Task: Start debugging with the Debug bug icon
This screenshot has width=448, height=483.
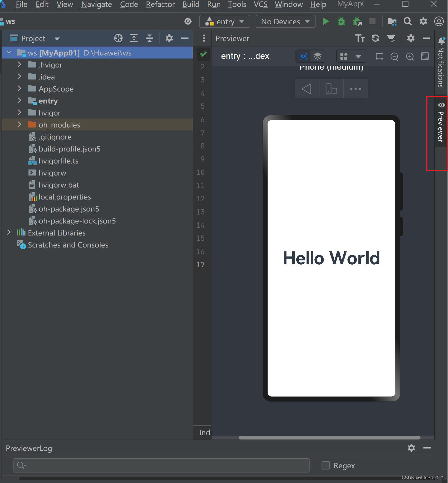Action: point(341,22)
